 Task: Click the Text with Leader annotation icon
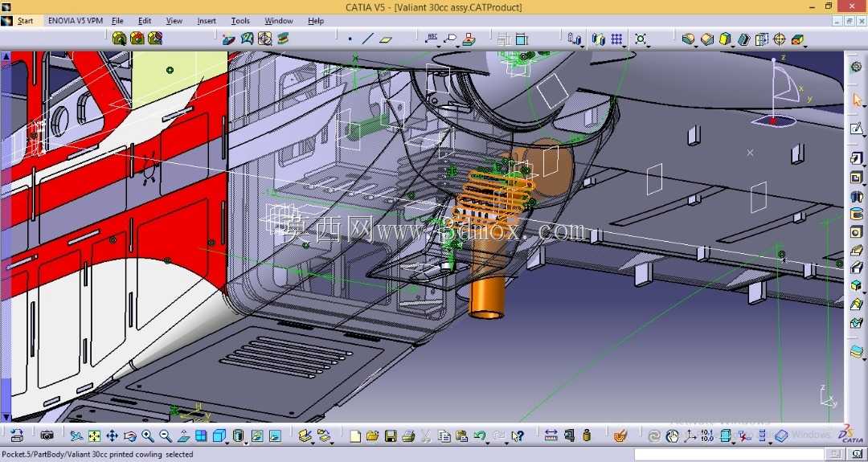click(x=432, y=39)
